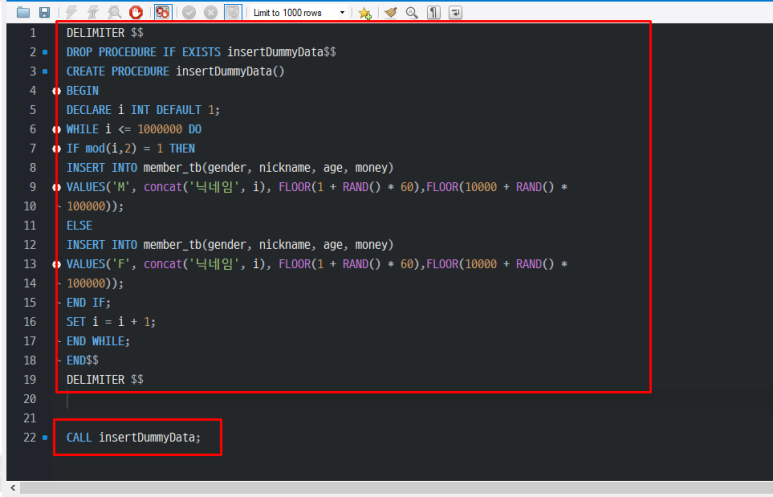Click the "BEGIN" keyword

(82, 91)
